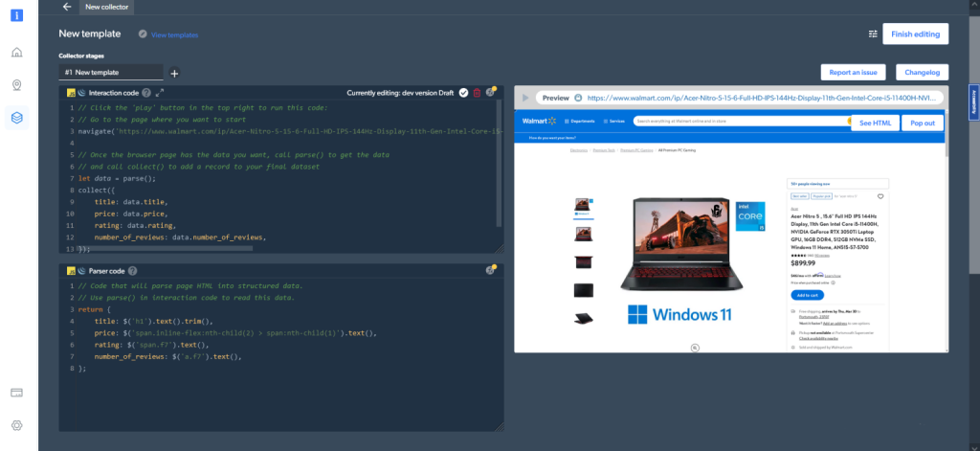Run preview with the play button
The height and width of the screenshot is (451, 980).
pos(525,98)
